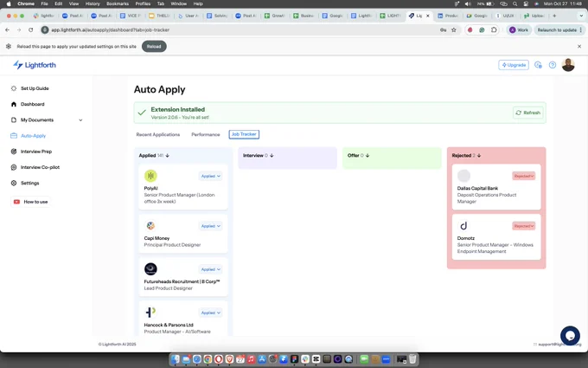
Task: Sort the Rejected column arrow
Action: coord(479,156)
